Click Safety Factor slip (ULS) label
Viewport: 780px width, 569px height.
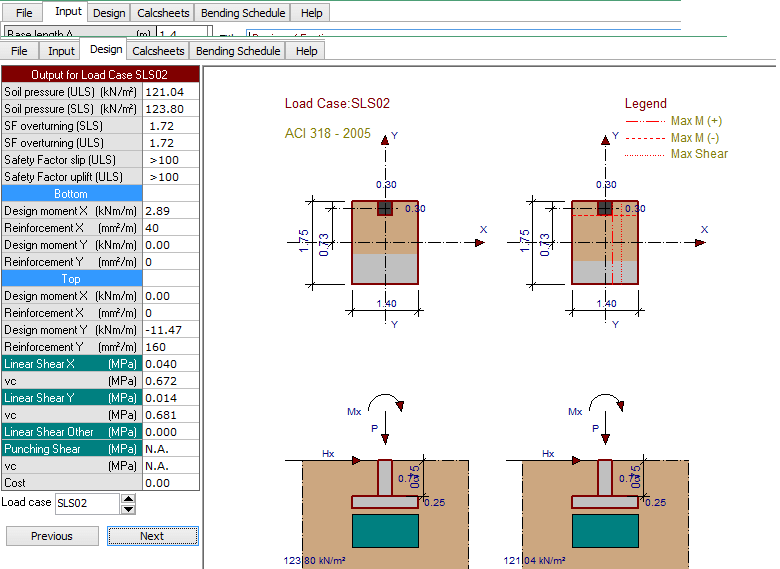[x=72, y=160]
